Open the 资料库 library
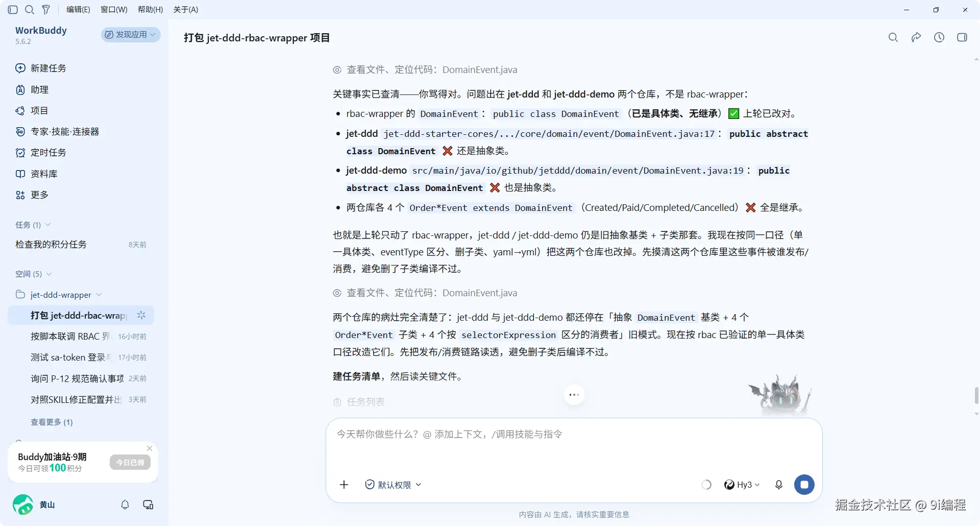 pos(37,174)
